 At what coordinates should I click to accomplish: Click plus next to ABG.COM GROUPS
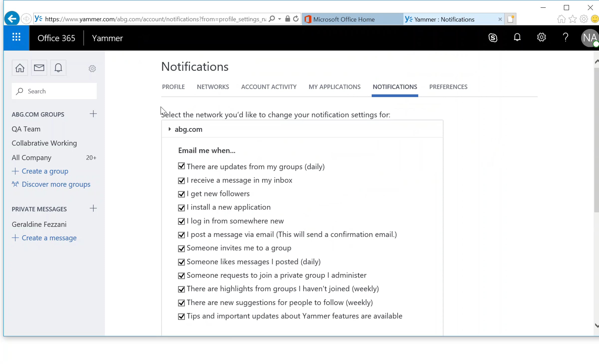(93, 114)
